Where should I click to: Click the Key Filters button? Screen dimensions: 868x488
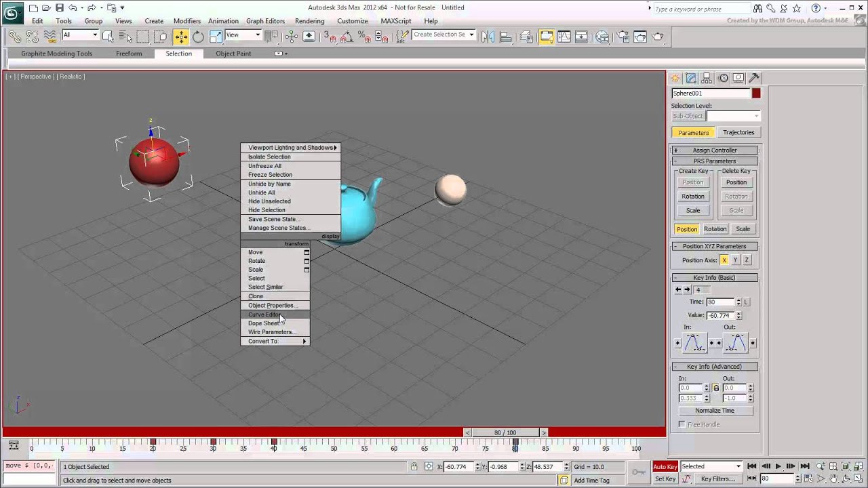coord(718,479)
